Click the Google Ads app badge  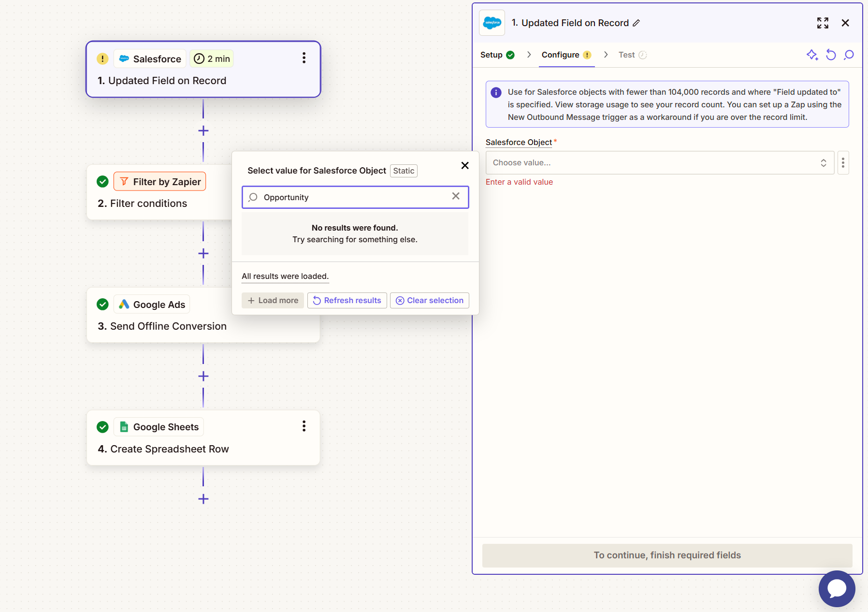click(152, 305)
